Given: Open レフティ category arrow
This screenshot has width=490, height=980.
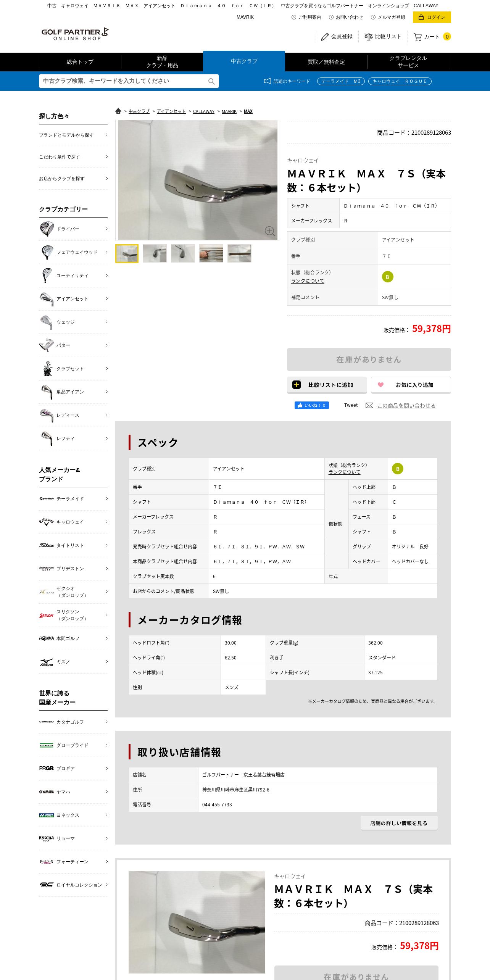Looking at the screenshot, I should (106, 438).
